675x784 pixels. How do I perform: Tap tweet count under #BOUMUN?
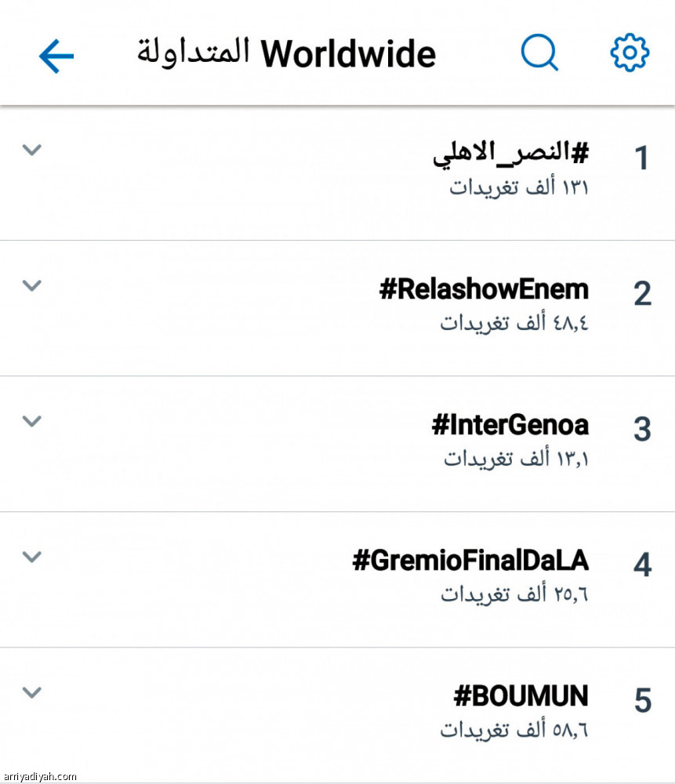514,730
